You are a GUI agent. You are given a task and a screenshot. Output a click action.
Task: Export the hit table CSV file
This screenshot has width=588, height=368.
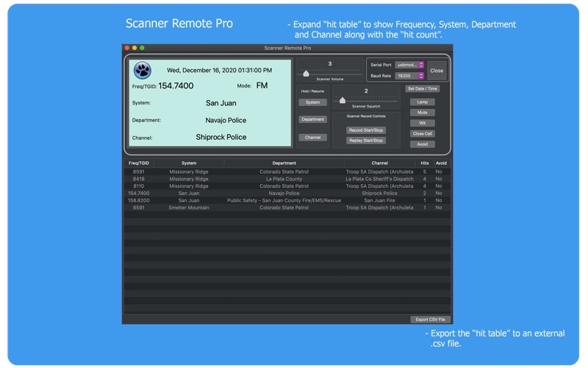click(430, 319)
